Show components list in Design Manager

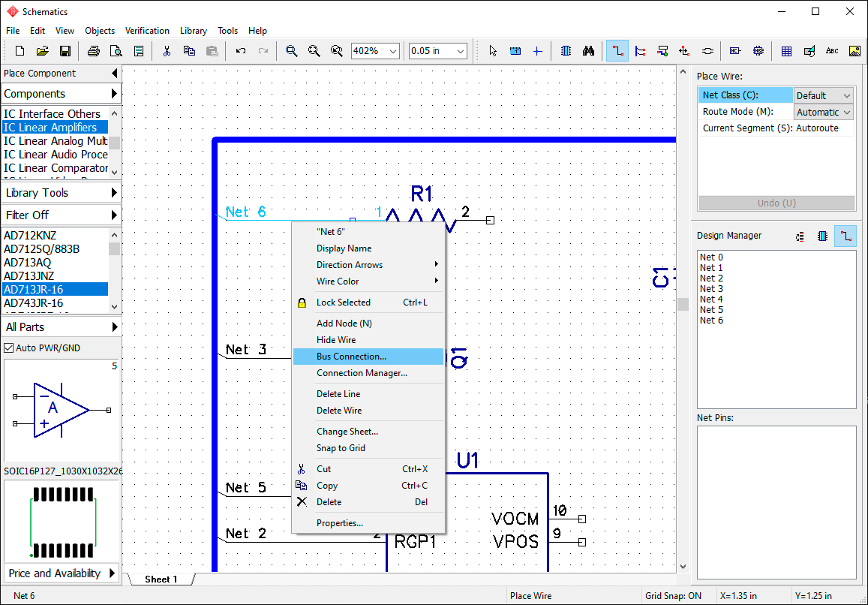822,236
